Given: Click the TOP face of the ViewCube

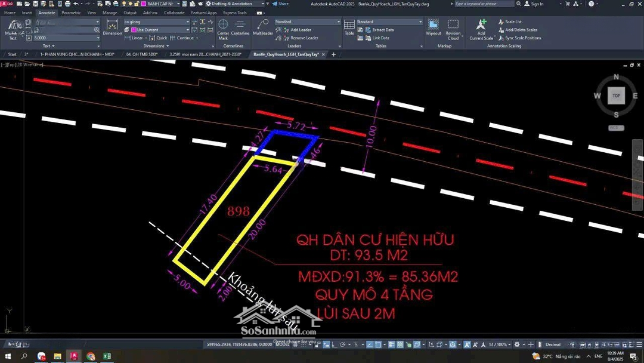Looking at the screenshot, I should point(616,96).
